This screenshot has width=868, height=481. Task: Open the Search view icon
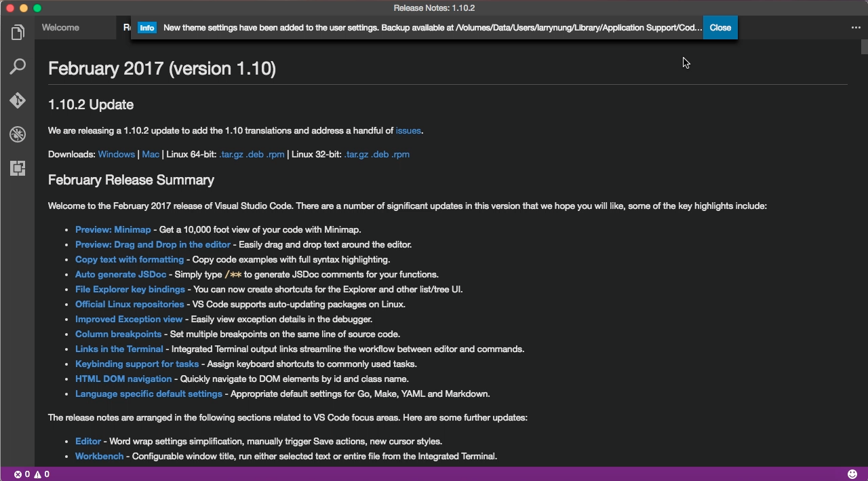pos(18,66)
